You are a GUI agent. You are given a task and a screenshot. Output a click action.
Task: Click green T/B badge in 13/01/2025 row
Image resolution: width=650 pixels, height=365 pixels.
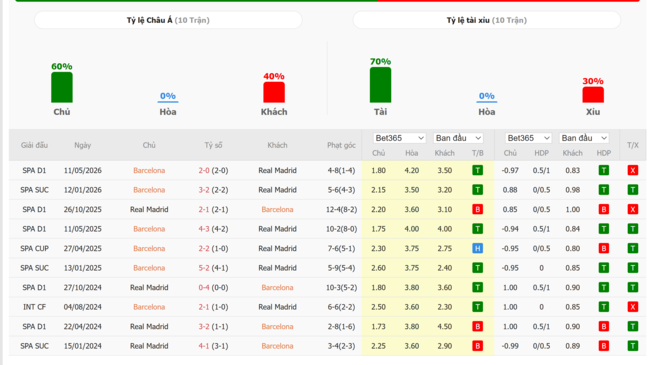[478, 268]
